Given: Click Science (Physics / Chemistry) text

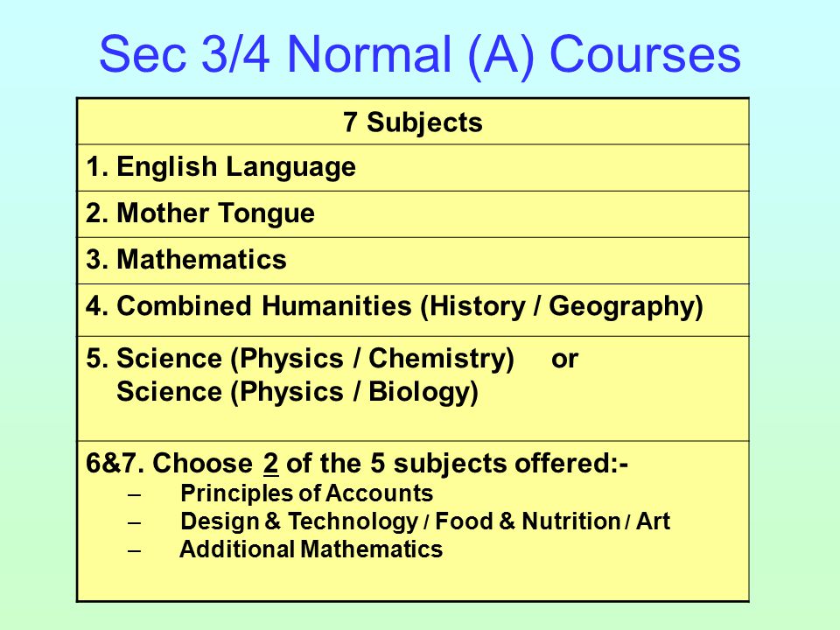Looking at the screenshot, I should click(315, 359).
